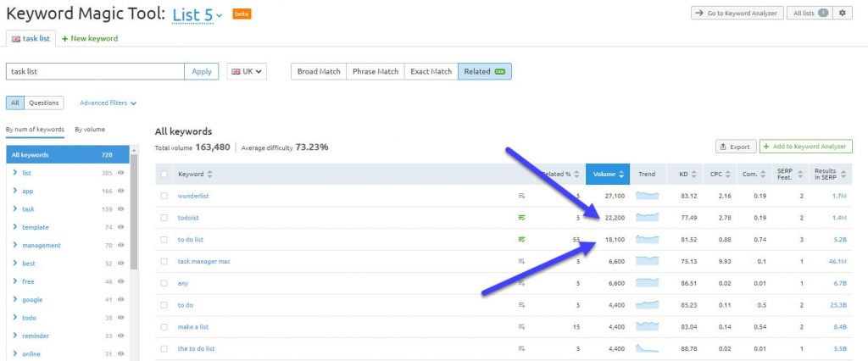Select the Related match tab
The width and height of the screenshot is (868, 361).
point(484,71)
